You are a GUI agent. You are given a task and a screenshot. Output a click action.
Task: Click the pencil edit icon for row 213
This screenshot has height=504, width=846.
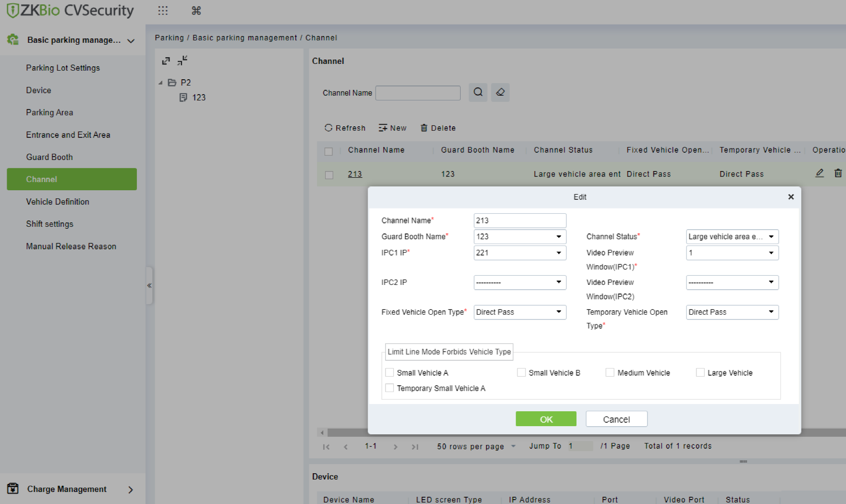pos(820,173)
